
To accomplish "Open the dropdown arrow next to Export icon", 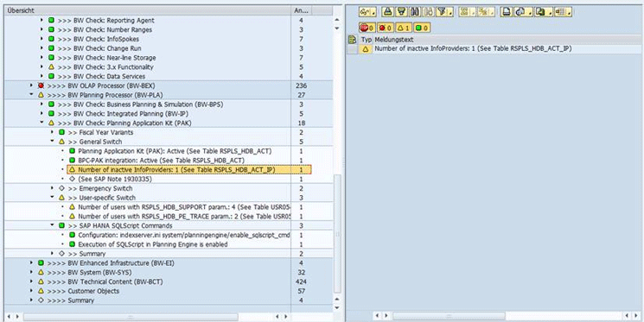I will point(550,12).
